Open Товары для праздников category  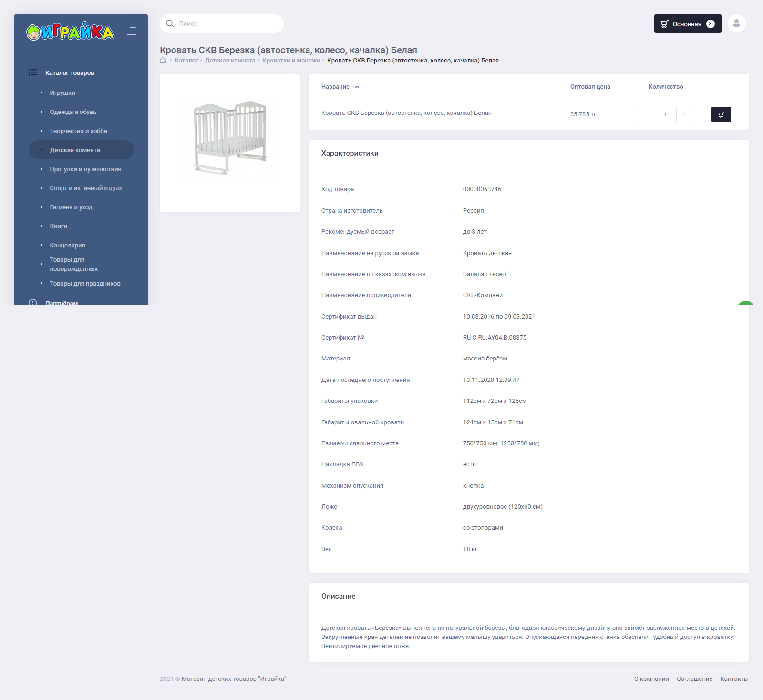pos(85,284)
